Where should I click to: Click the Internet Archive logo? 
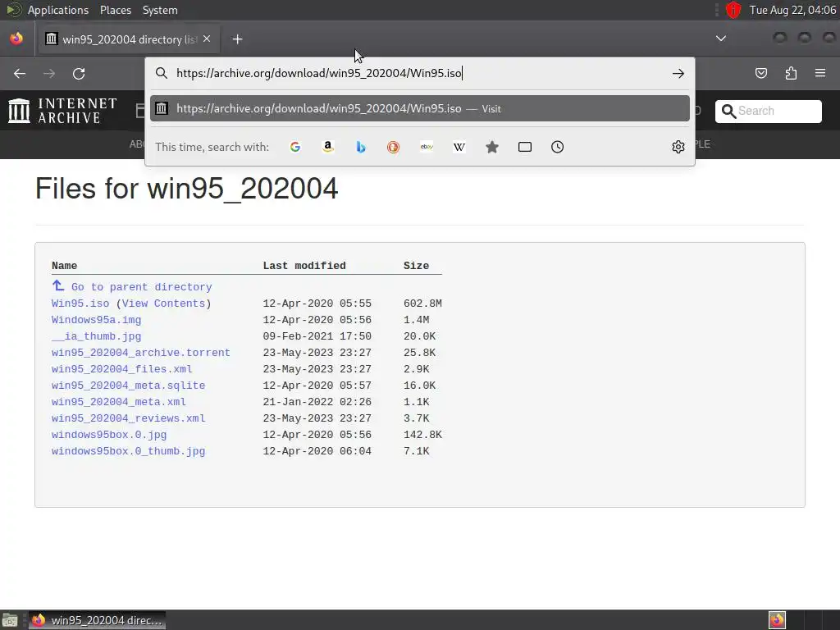click(62, 111)
